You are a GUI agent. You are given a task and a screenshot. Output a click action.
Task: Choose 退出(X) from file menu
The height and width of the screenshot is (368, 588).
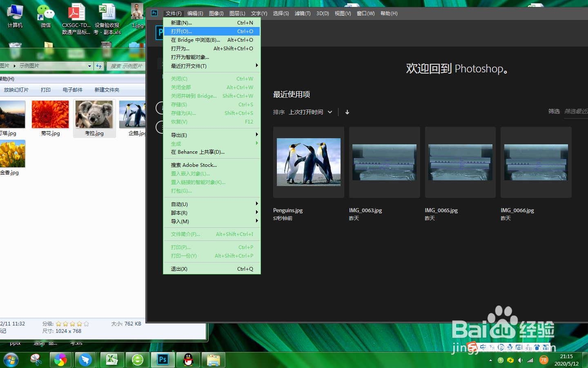(x=212, y=269)
